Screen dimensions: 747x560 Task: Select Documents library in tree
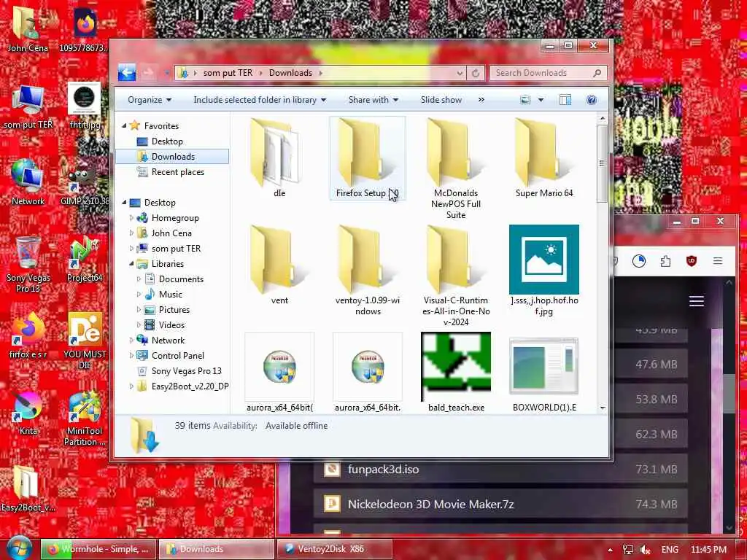(181, 279)
